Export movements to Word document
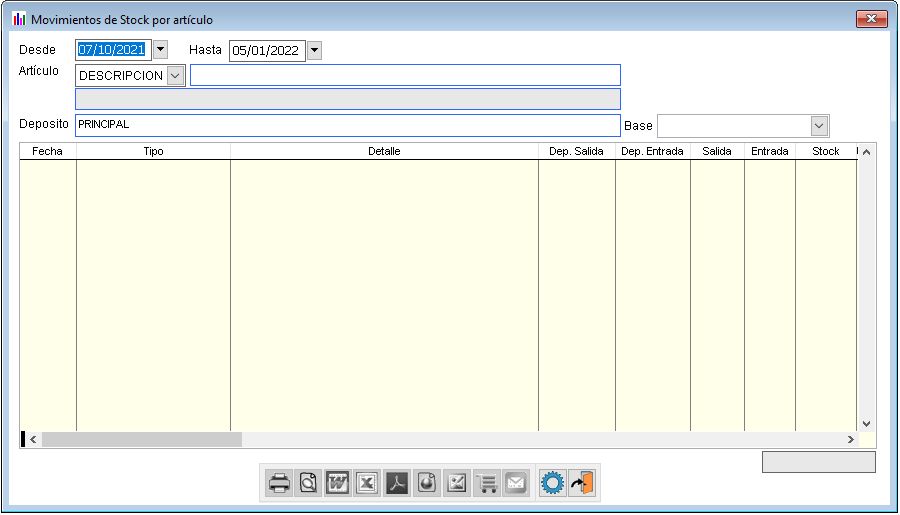The width and height of the screenshot is (900, 515). pyautogui.click(x=338, y=483)
